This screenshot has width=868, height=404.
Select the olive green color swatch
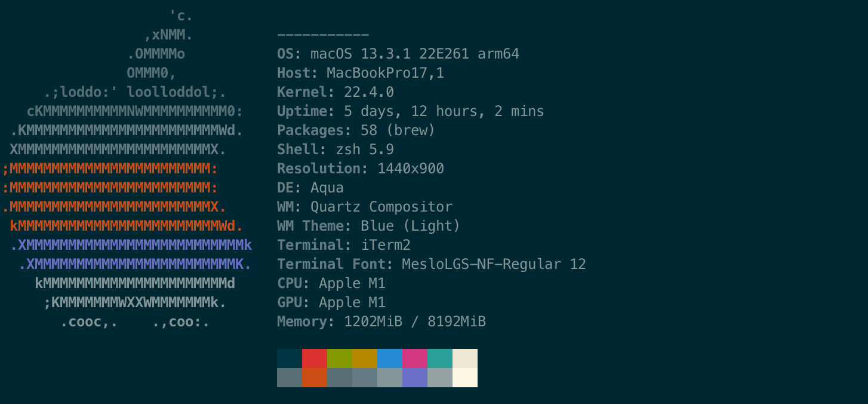(340, 359)
